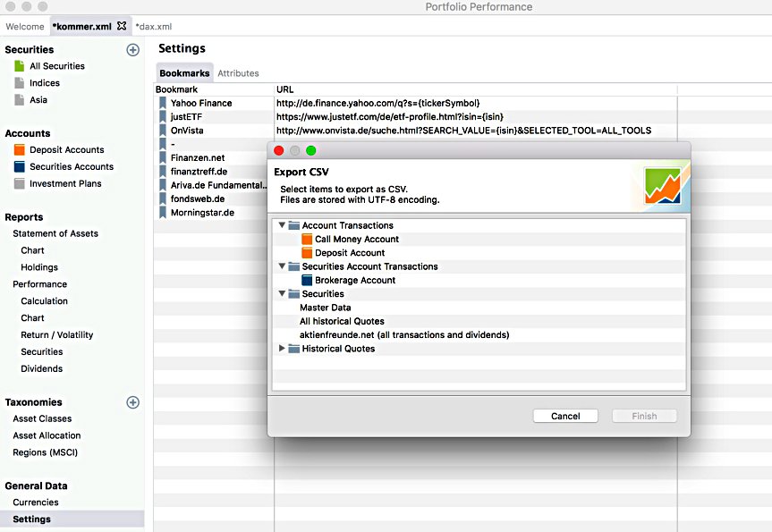
Task: Open Return / Volatility report
Action: [56, 334]
